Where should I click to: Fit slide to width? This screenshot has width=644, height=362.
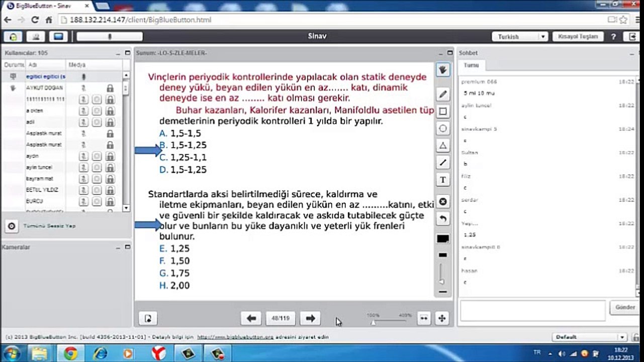[x=424, y=318]
